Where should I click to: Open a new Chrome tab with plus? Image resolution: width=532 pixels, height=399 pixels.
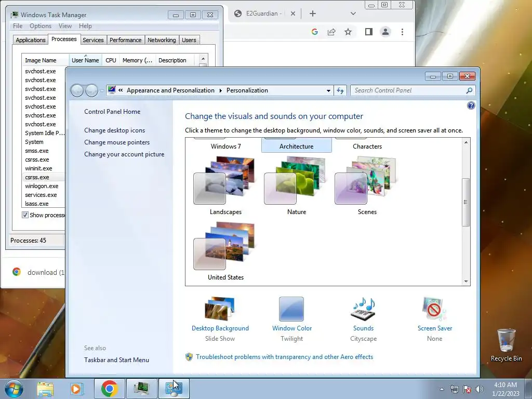pyautogui.click(x=313, y=14)
